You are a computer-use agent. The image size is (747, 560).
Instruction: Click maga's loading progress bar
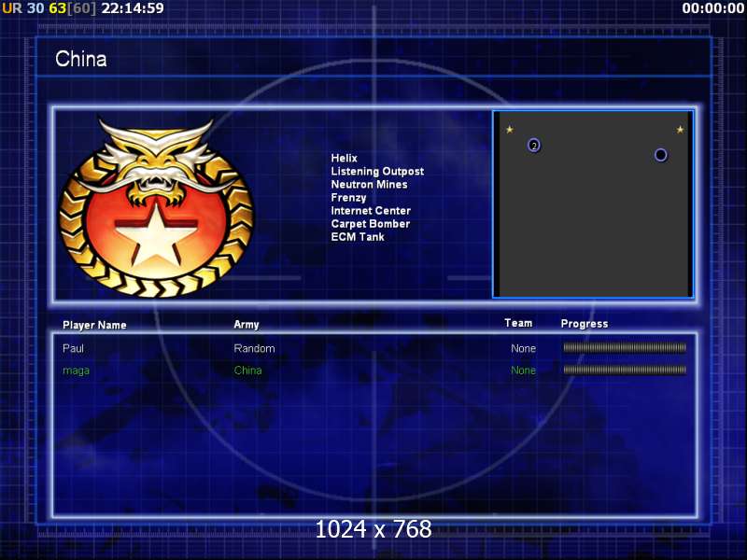625,370
